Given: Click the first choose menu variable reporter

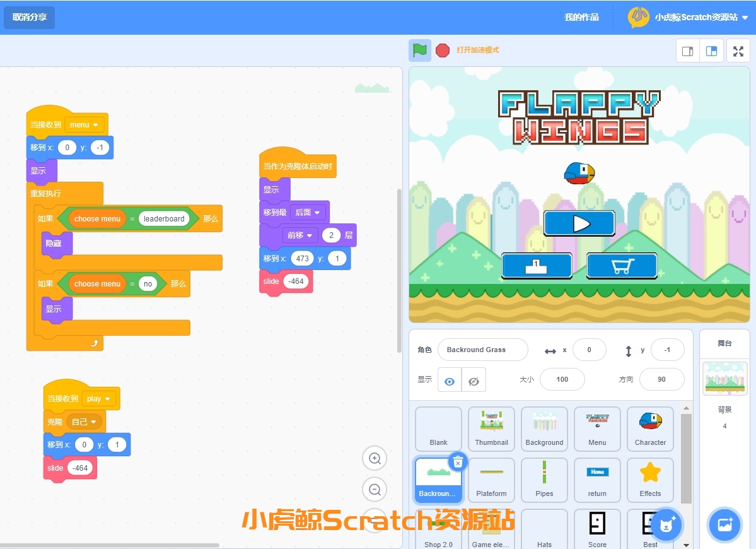Looking at the screenshot, I should coord(97,219).
